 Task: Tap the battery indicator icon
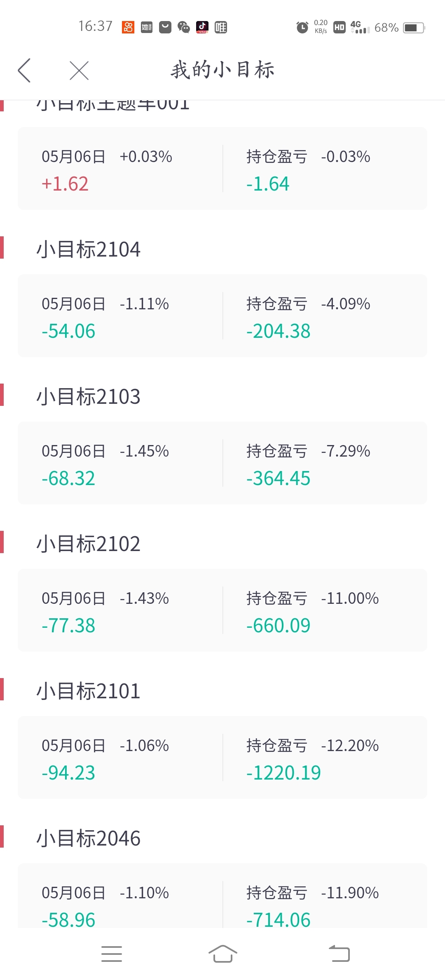[x=414, y=28]
